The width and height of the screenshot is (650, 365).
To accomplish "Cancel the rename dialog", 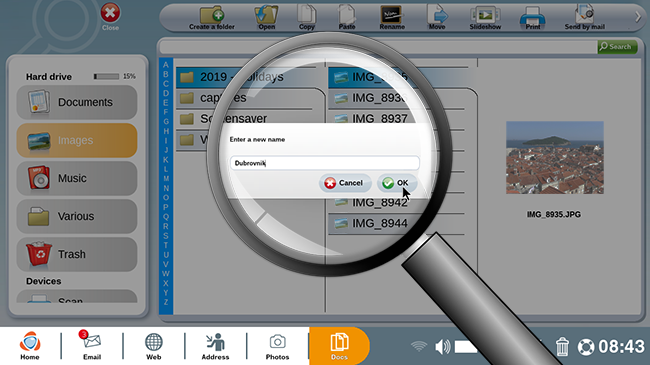I will click(x=344, y=183).
